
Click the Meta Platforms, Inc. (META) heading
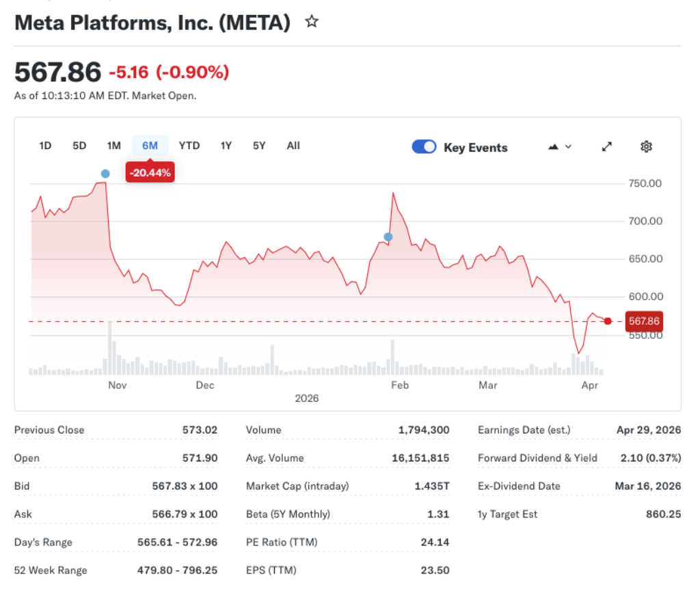(152, 23)
